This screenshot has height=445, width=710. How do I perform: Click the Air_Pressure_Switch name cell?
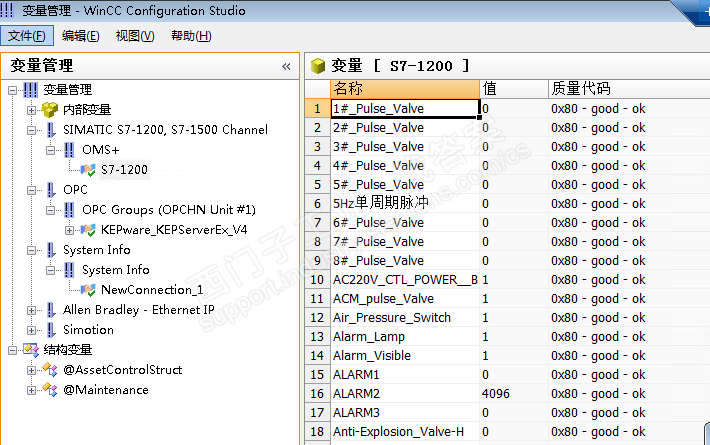coord(405,318)
